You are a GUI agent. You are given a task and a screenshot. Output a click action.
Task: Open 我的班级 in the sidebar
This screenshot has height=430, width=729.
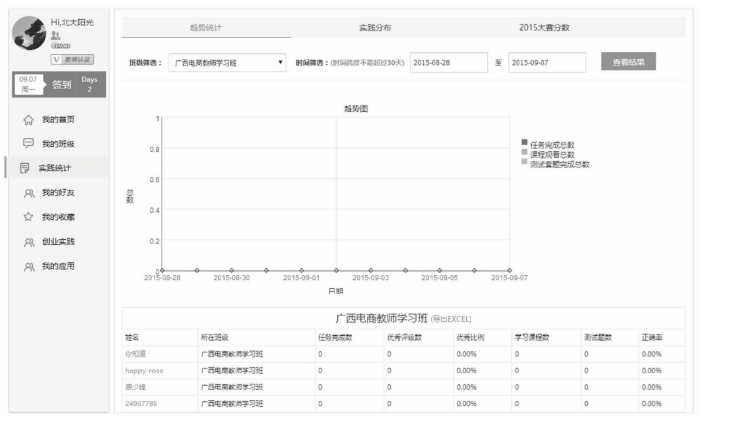click(59, 144)
